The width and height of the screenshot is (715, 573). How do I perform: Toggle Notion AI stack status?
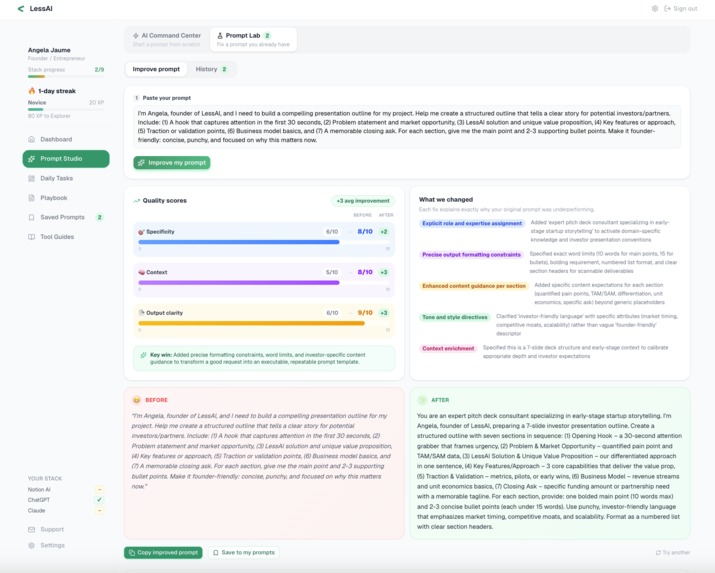[x=99, y=490]
